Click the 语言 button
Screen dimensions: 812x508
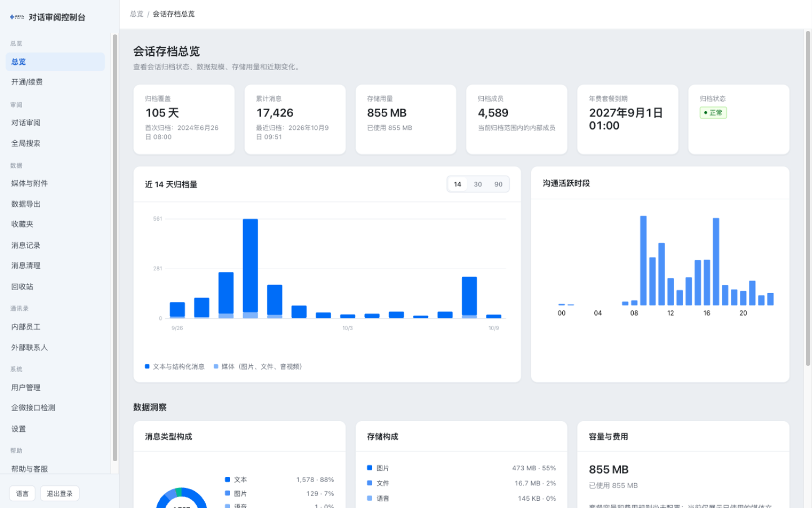point(22,493)
